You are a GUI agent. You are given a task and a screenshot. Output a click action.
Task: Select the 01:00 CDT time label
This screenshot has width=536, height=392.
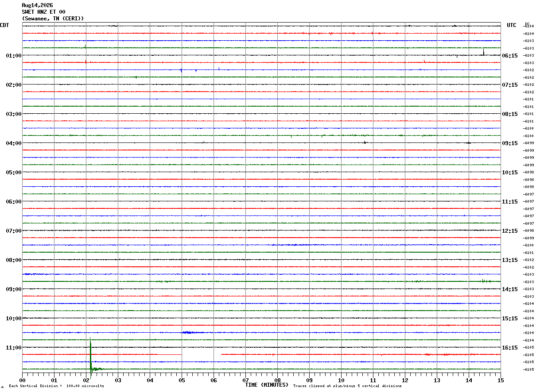point(14,56)
